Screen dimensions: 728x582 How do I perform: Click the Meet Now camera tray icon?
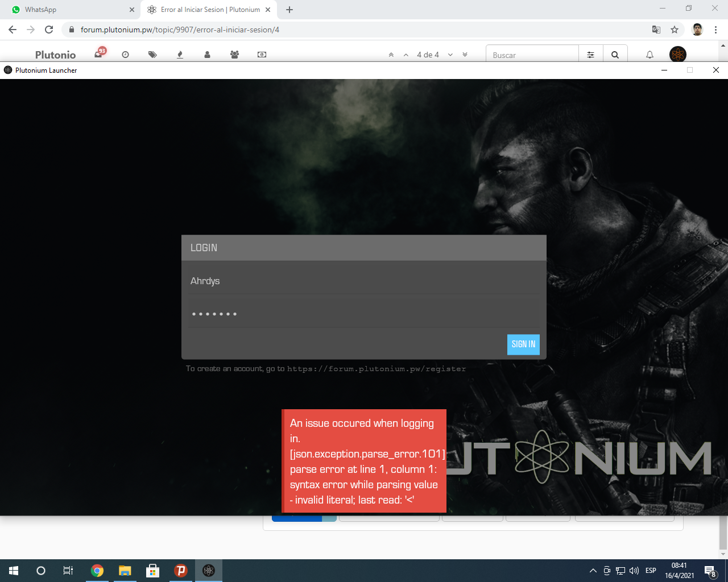tap(607, 571)
